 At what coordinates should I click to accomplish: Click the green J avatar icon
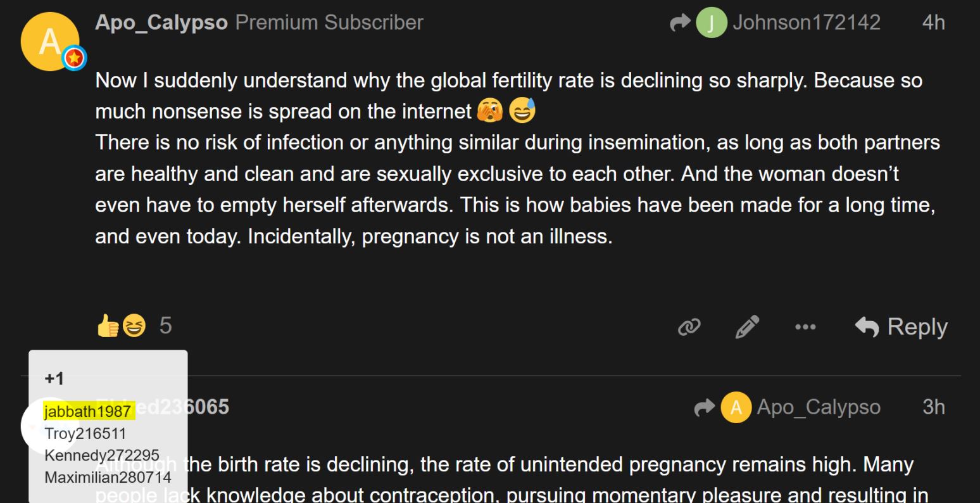(x=711, y=23)
